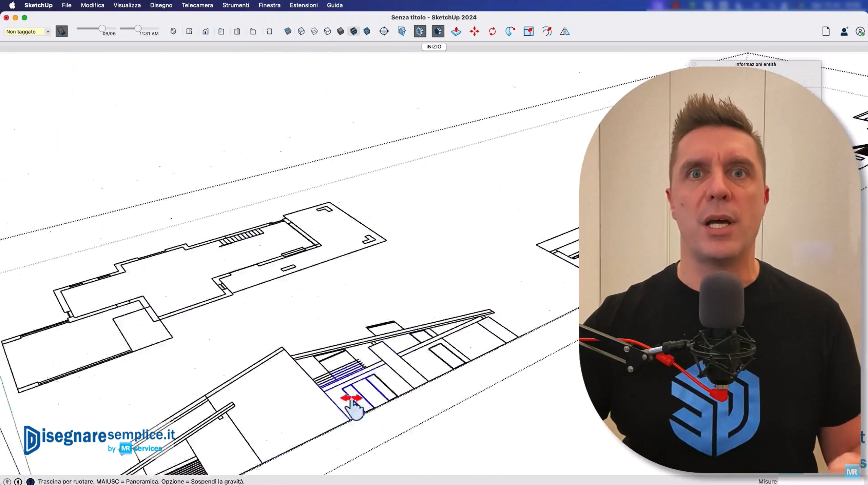Viewport: 868px width, 485px height.
Task: Switch to Top view
Action: pos(189,31)
